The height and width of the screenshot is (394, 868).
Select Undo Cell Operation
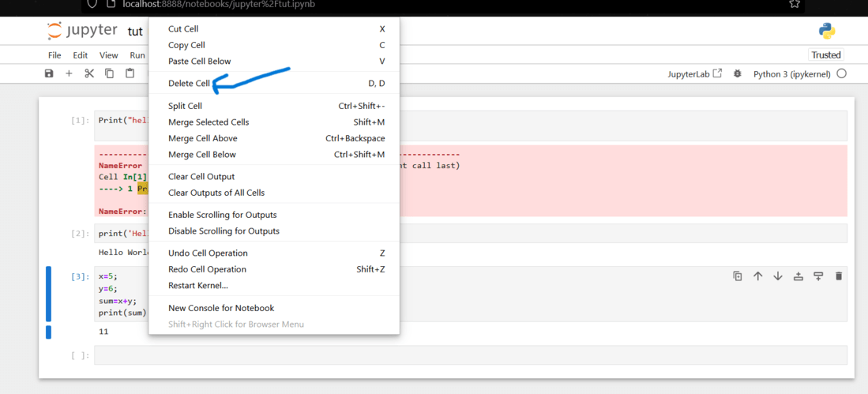coord(274,253)
